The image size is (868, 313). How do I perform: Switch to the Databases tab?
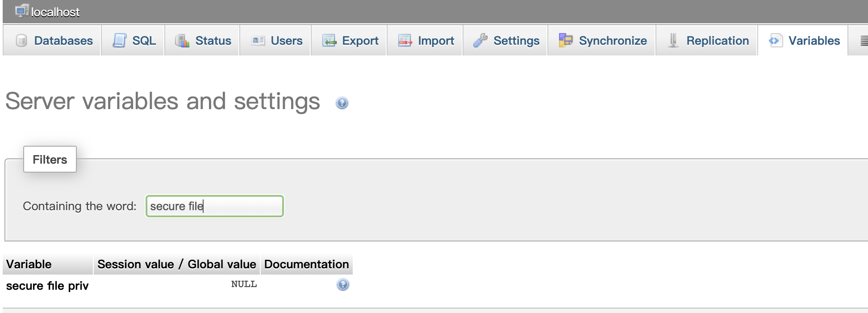point(63,41)
